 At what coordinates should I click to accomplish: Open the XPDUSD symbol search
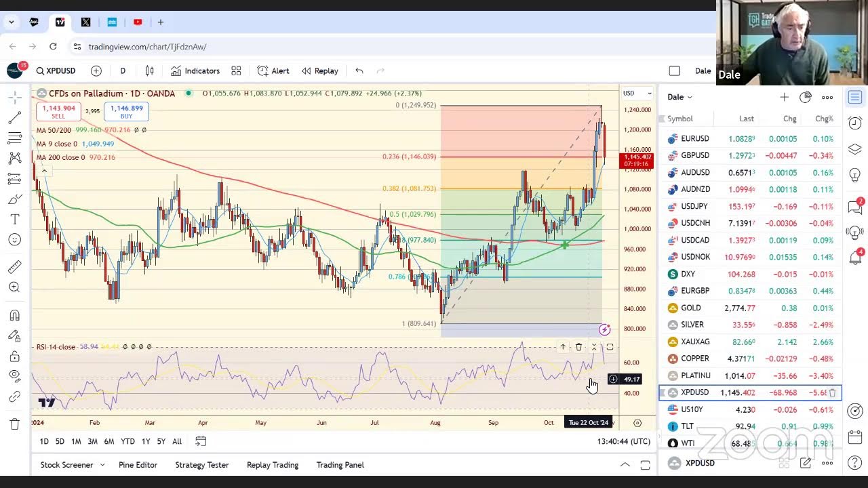[56, 70]
